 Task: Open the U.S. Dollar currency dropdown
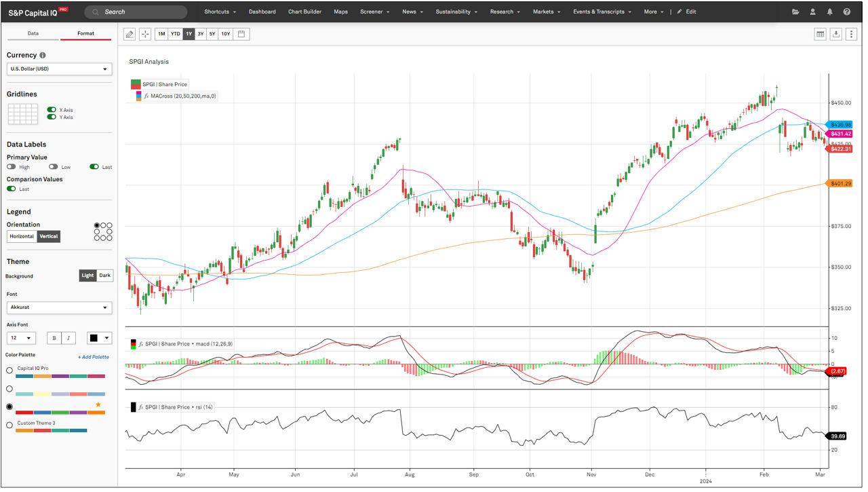(59, 69)
